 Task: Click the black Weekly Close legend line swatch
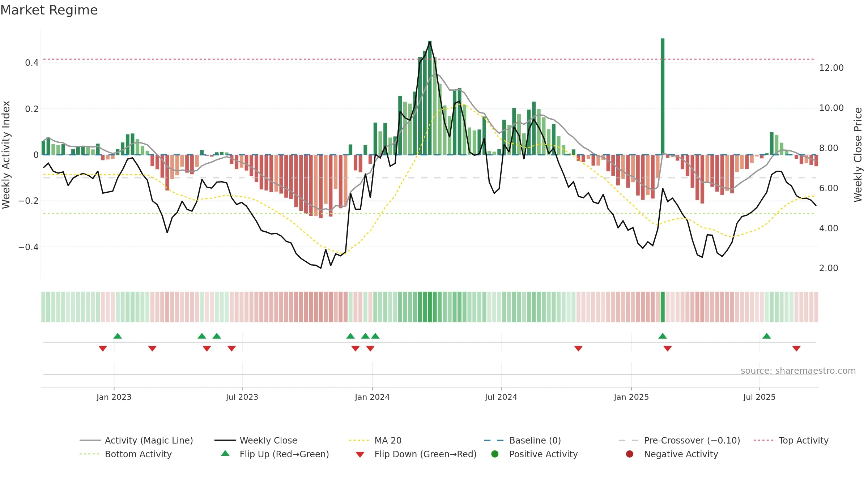click(225, 440)
